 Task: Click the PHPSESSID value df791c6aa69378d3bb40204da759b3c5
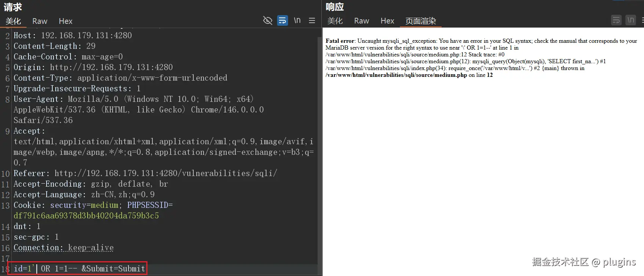[x=86, y=216]
